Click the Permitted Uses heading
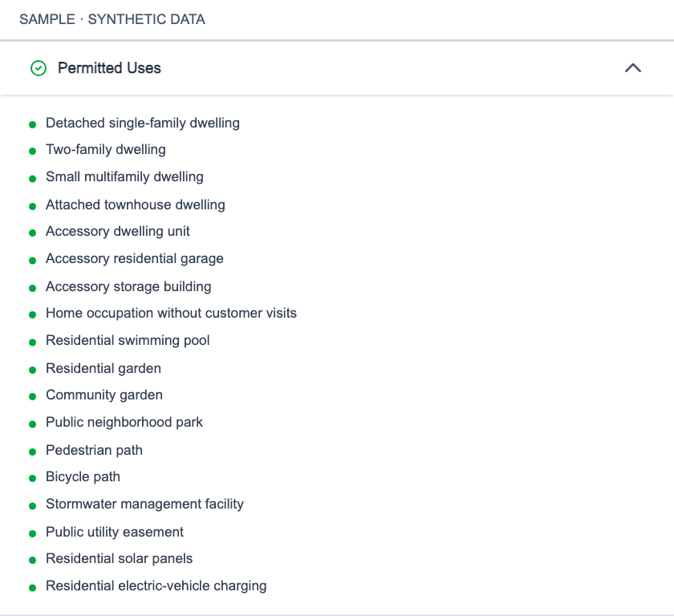674x616 pixels. [109, 68]
